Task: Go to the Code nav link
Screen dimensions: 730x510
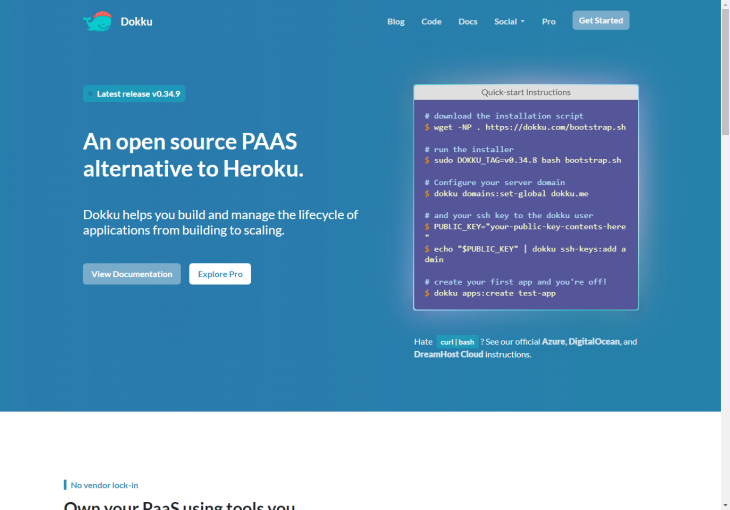Action: coord(431,21)
